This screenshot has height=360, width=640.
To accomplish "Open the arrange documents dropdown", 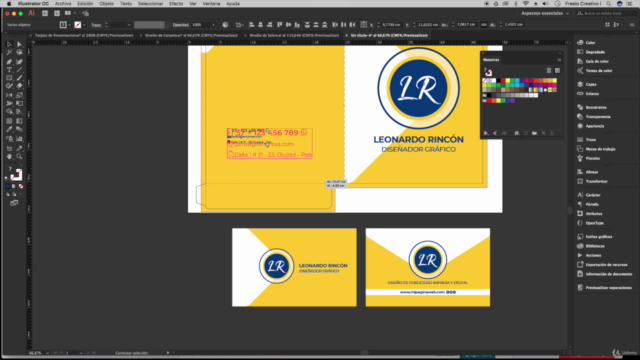I will coord(70,13).
